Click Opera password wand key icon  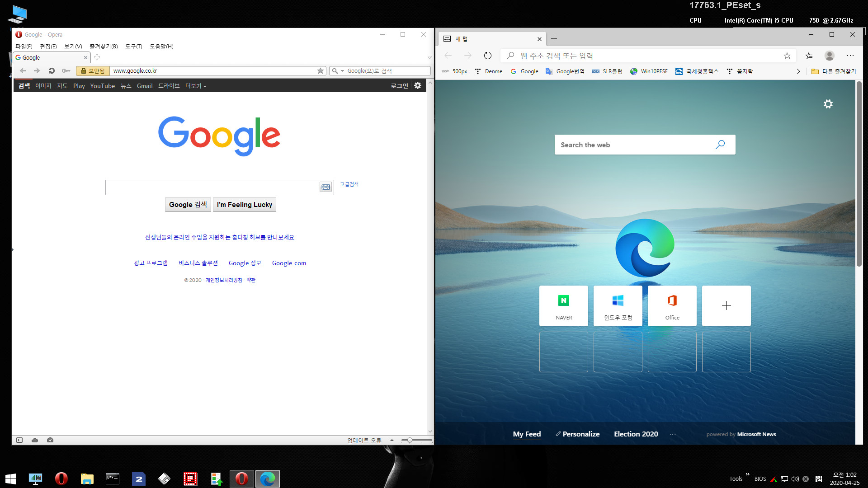(x=66, y=71)
